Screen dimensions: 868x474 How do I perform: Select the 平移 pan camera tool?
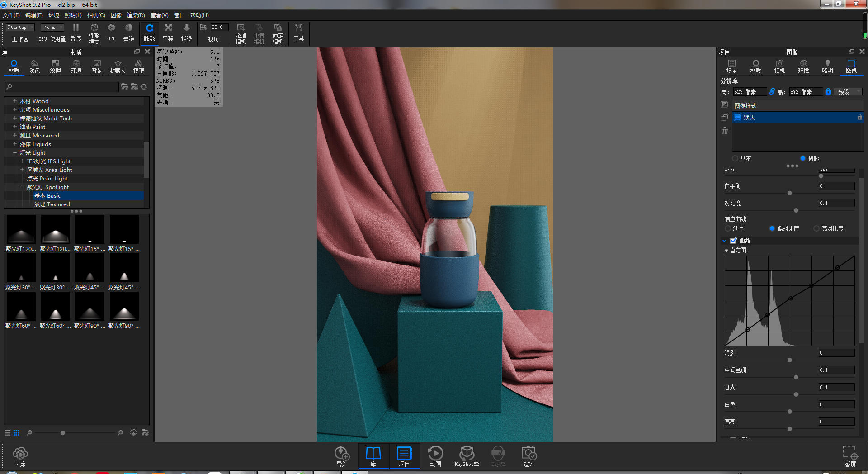point(168,33)
